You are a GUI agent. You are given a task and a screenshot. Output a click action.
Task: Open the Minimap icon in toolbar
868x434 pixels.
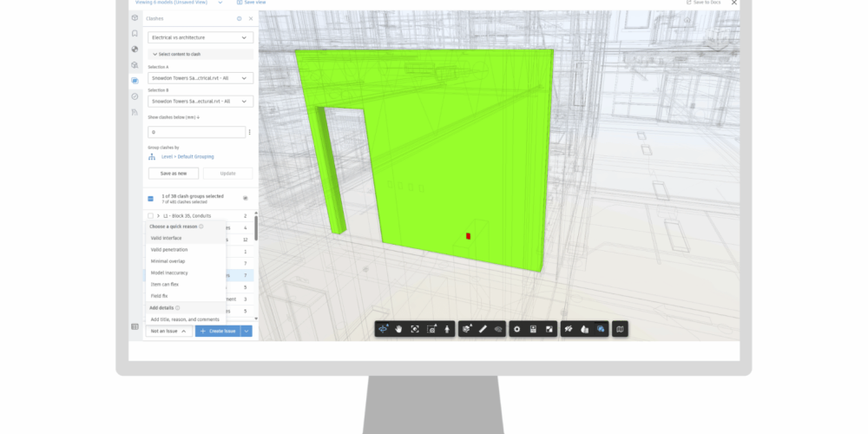(619, 329)
